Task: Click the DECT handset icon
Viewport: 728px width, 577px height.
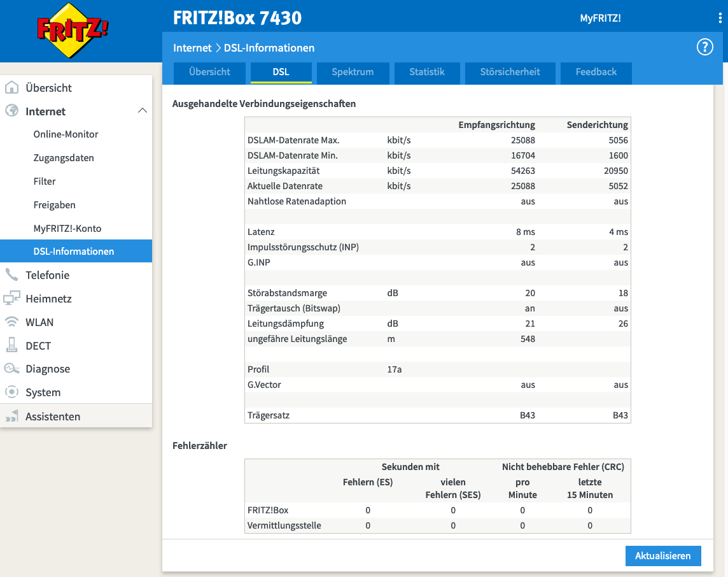Action: [11, 345]
